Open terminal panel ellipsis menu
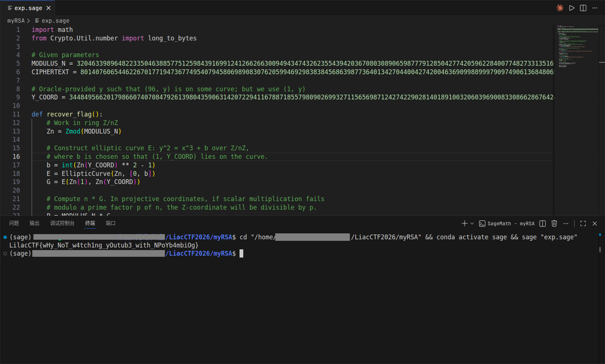The height and width of the screenshot is (364, 605). click(566, 223)
